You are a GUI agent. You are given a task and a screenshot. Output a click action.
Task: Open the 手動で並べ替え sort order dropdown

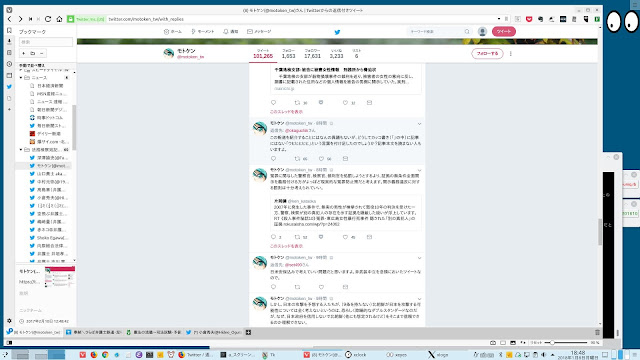pyautogui.click(x=32, y=65)
